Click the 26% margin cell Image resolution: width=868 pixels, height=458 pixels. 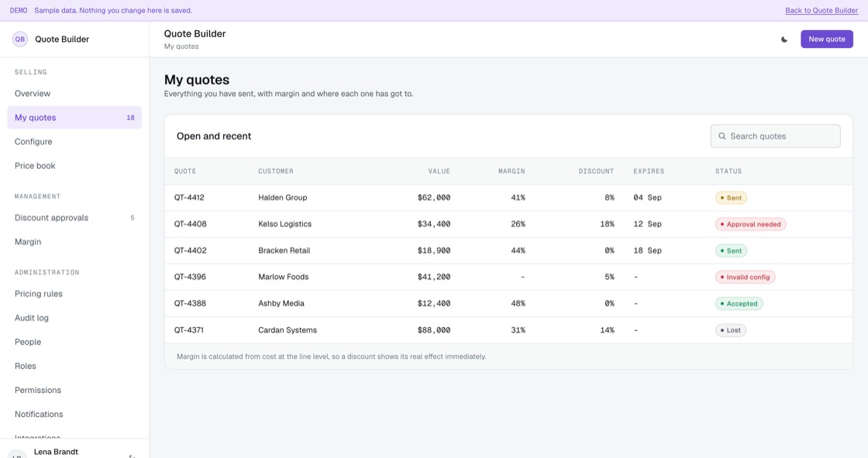pyautogui.click(x=518, y=224)
